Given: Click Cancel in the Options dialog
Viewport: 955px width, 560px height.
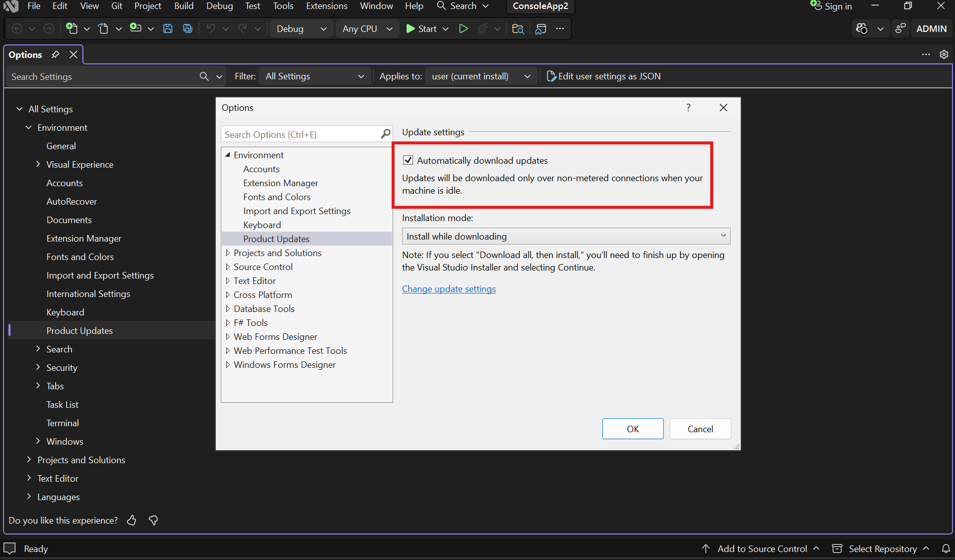Looking at the screenshot, I should (x=700, y=429).
